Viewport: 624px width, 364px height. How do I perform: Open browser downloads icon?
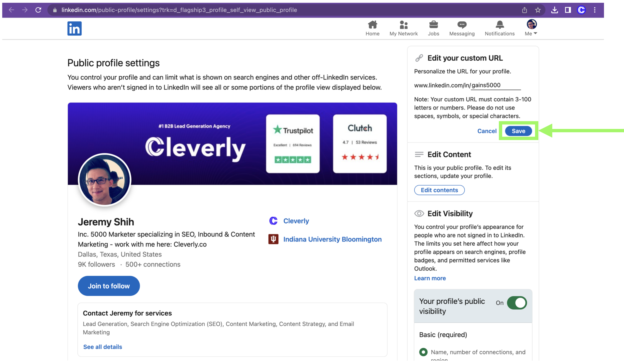click(x=554, y=10)
